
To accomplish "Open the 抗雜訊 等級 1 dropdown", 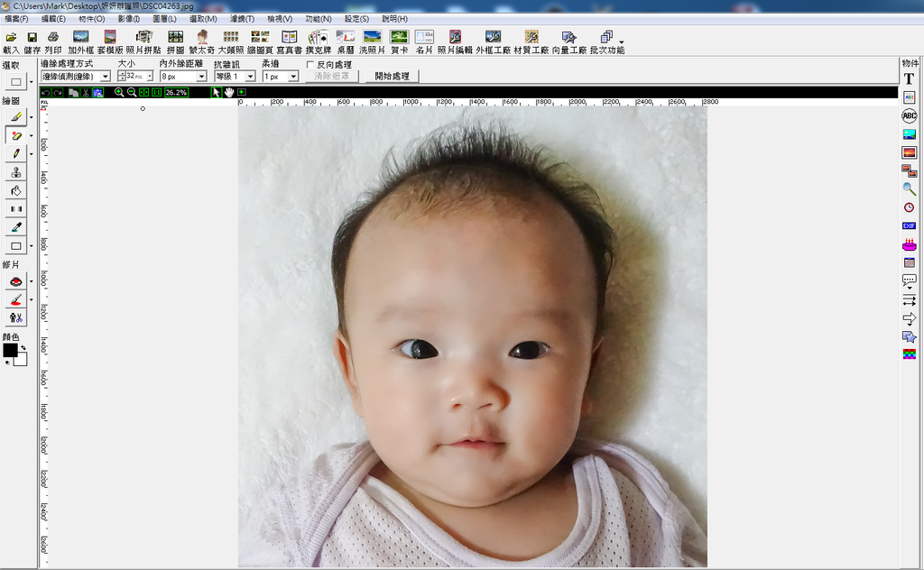I will (x=250, y=77).
